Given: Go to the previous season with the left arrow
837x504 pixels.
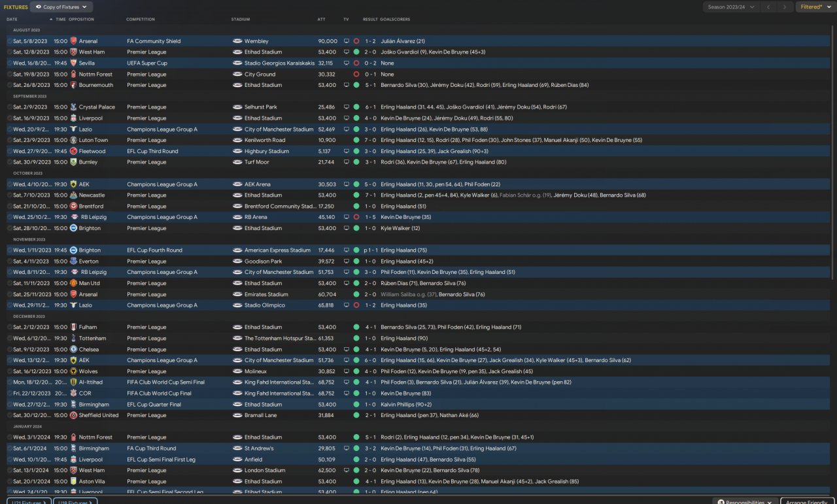Looking at the screenshot, I should [x=770, y=7].
